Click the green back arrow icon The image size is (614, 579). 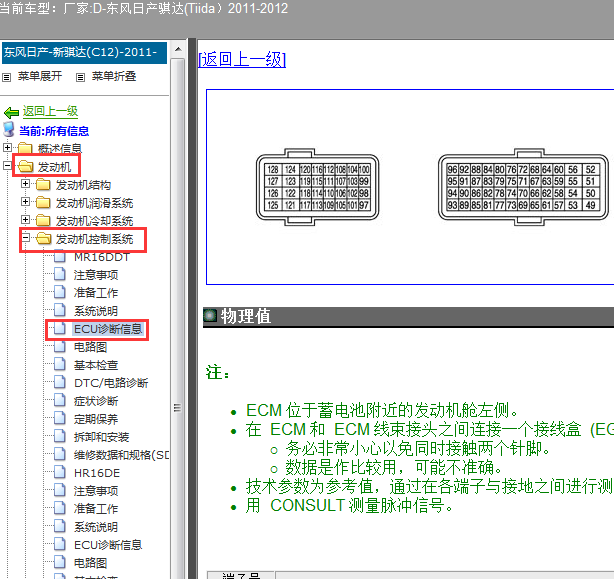[x=11, y=113]
